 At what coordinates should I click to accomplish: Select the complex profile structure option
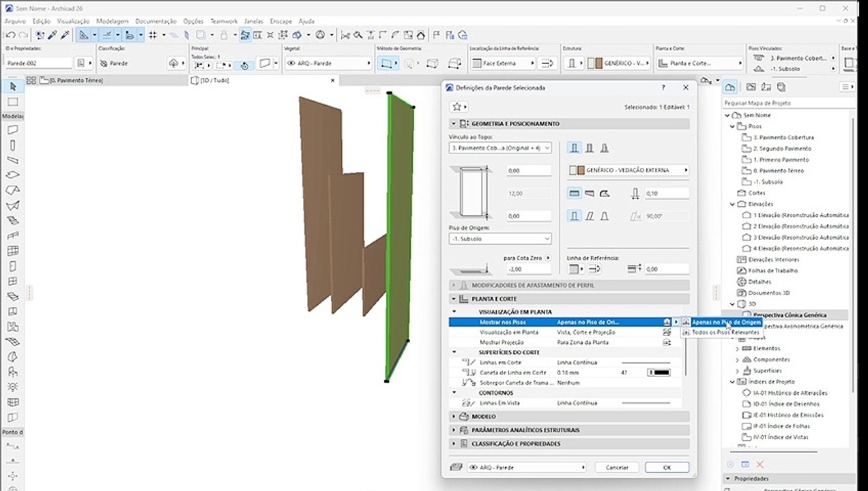604,148
